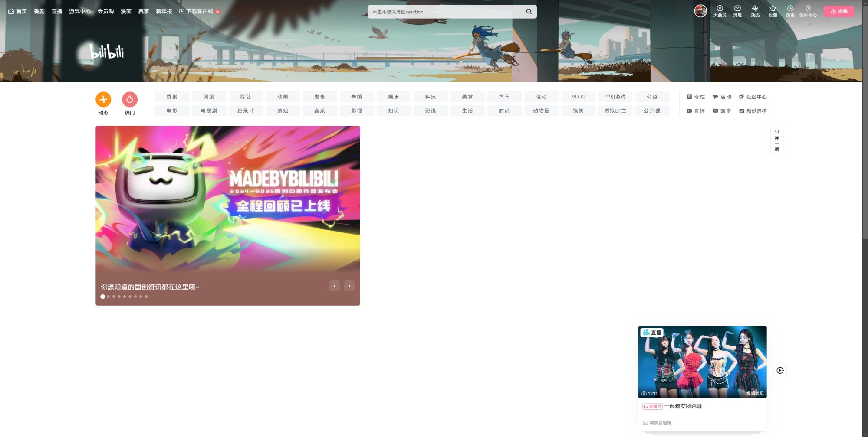This screenshot has height=437, width=868.
Task: Open the 一起看女团跳舞 live title
Action: click(683, 406)
